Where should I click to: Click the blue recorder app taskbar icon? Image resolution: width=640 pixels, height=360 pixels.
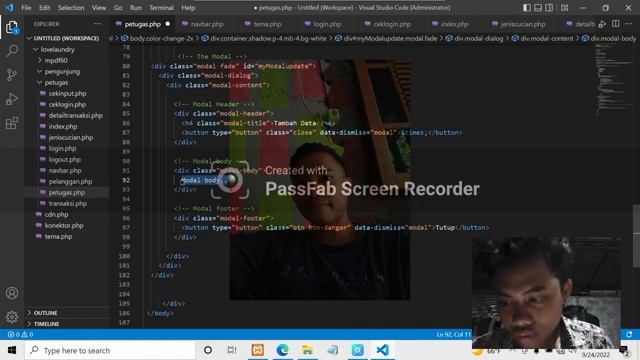click(x=358, y=350)
